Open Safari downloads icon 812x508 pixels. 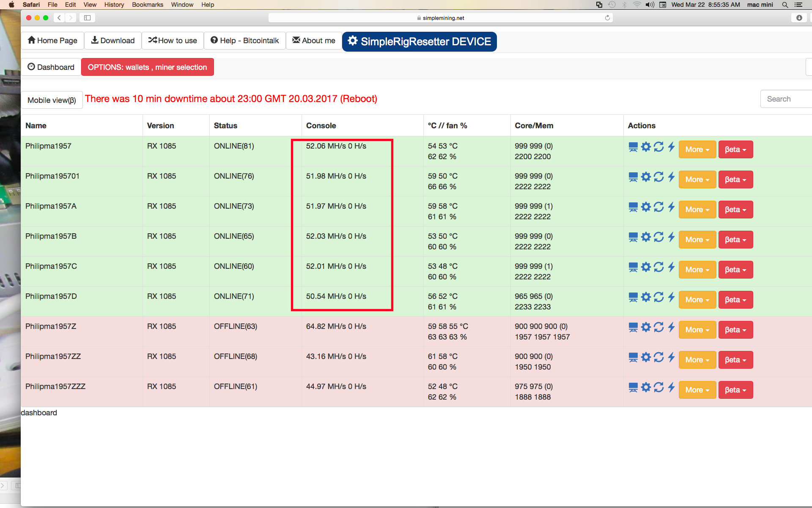(x=799, y=18)
